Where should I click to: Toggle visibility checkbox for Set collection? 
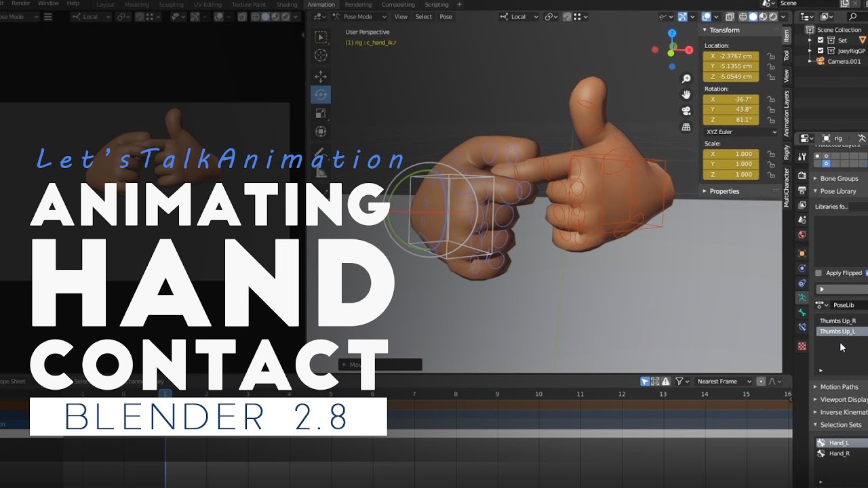tap(821, 40)
